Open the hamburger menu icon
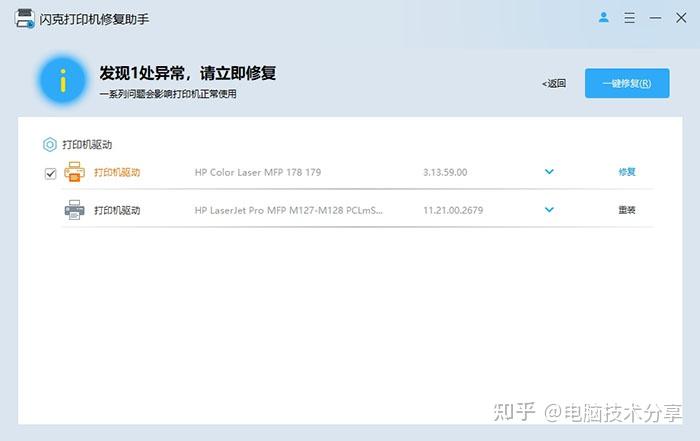This screenshot has width=700, height=441. tap(629, 18)
